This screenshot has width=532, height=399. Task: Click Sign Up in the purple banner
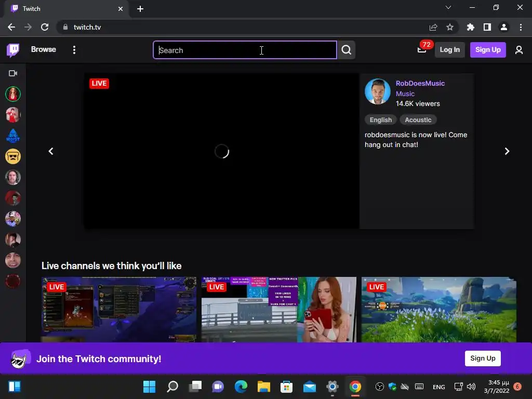click(483, 358)
